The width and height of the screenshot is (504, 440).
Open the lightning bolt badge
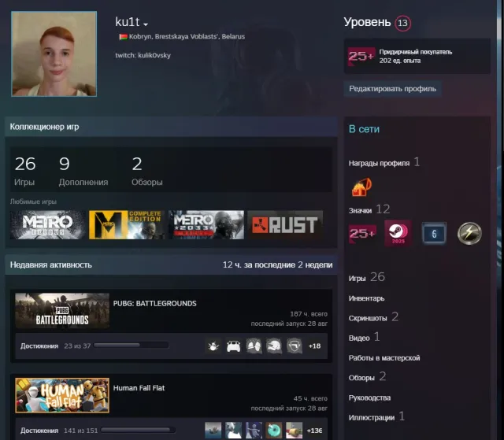click(469, 234)
